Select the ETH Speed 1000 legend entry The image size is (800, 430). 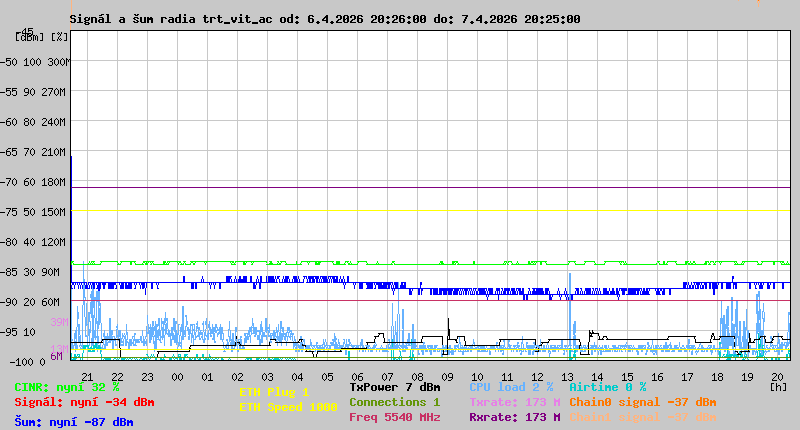pyautogui.click(x=288, y=407)
